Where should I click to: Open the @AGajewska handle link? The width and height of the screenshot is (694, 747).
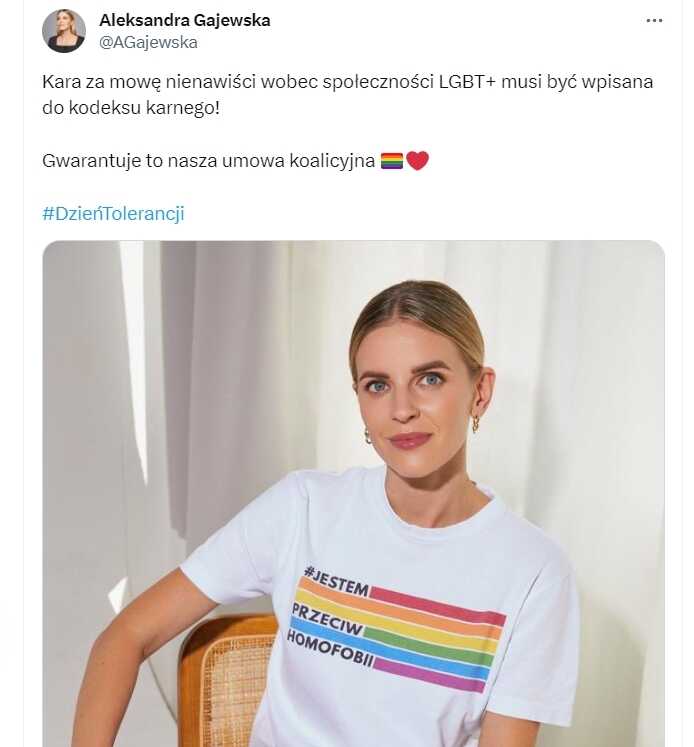tap(148, 42)
